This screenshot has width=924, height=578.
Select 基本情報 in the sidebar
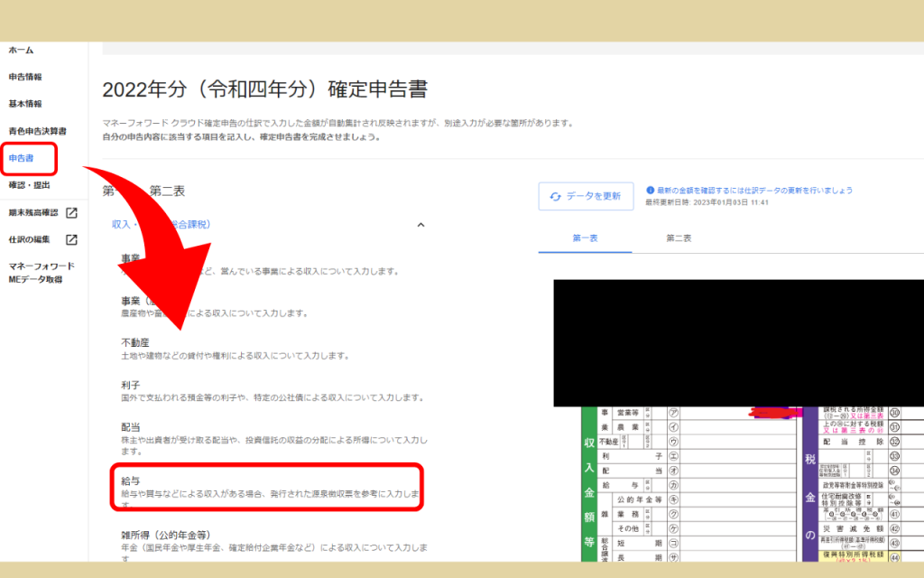25,105
